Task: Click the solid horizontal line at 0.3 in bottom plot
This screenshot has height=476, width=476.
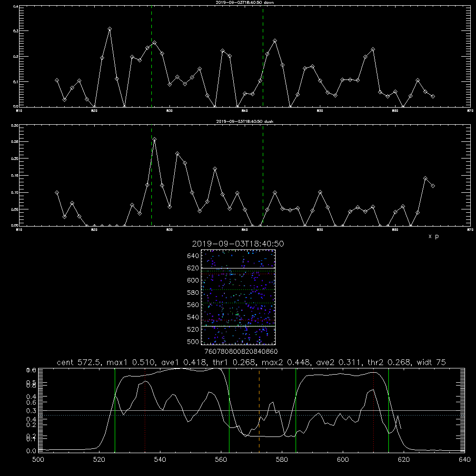Action: tap(251, 410)
